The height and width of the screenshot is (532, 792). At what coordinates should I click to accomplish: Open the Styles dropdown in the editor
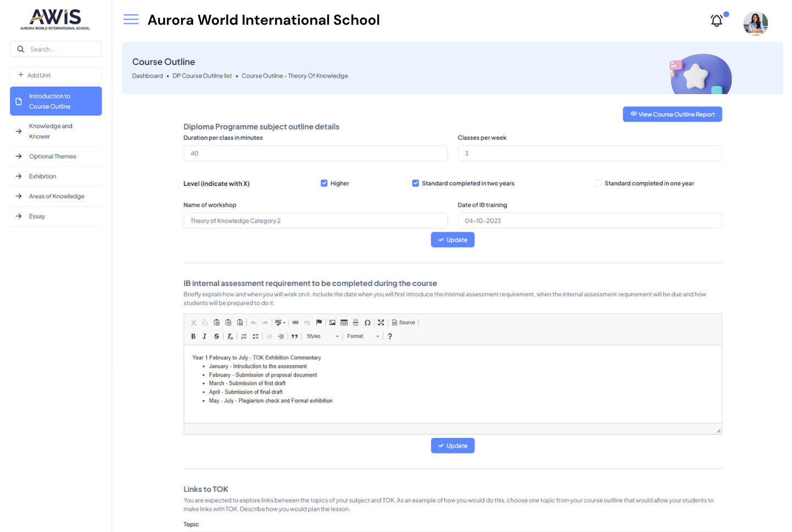[322, 336]
